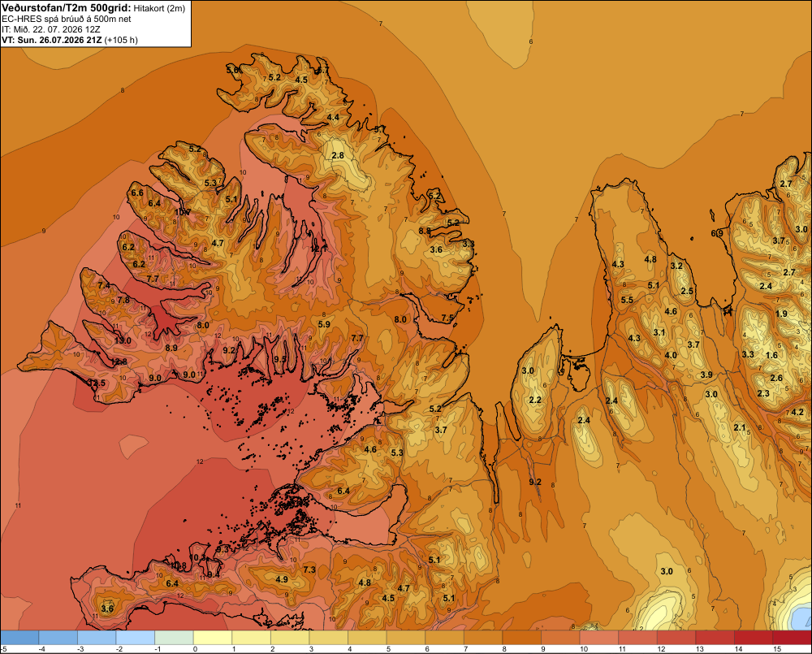Click the 1.6 temperature value
Image resolution: width=812 pixels, height=654 pixels.
(771, 355)
